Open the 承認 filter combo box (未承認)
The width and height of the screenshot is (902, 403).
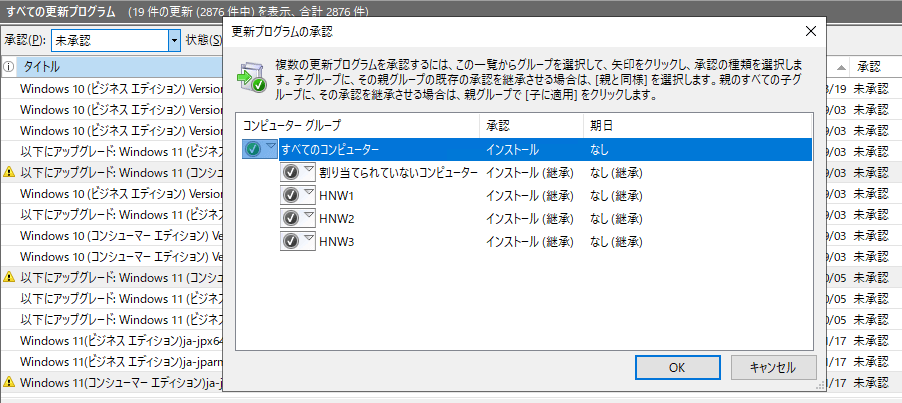(x=116, y=40)
